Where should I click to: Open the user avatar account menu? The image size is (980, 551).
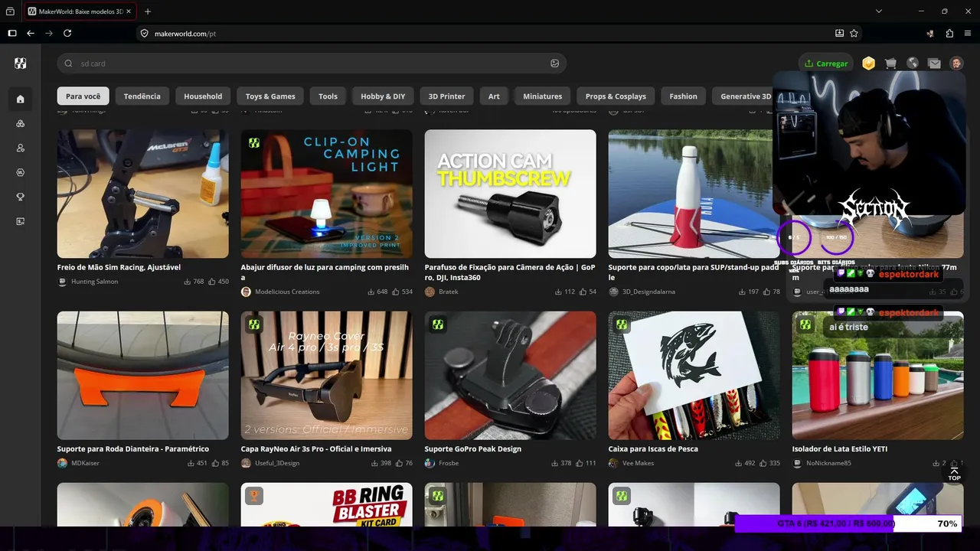click(956, 64)
